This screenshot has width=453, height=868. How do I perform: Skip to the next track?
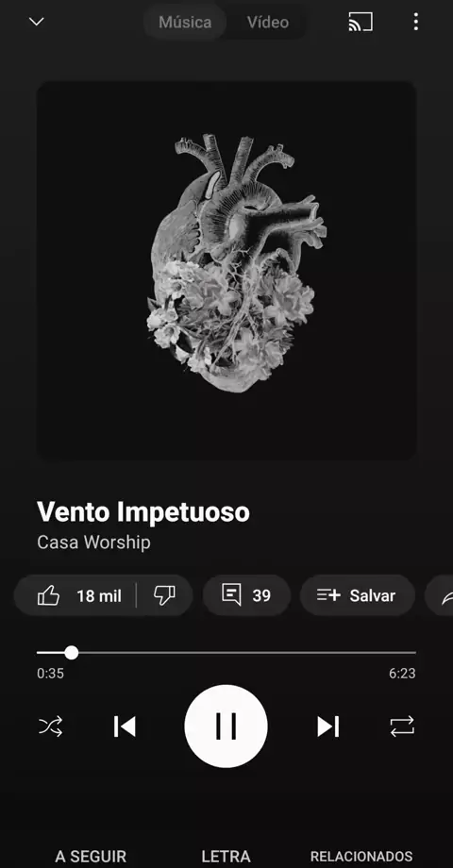(x=327, y=726)
